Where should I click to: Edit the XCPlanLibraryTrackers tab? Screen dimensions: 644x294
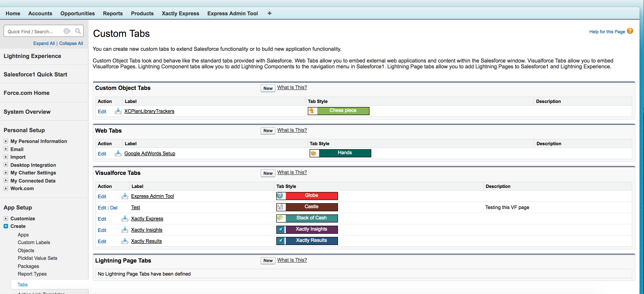(102, 112)
